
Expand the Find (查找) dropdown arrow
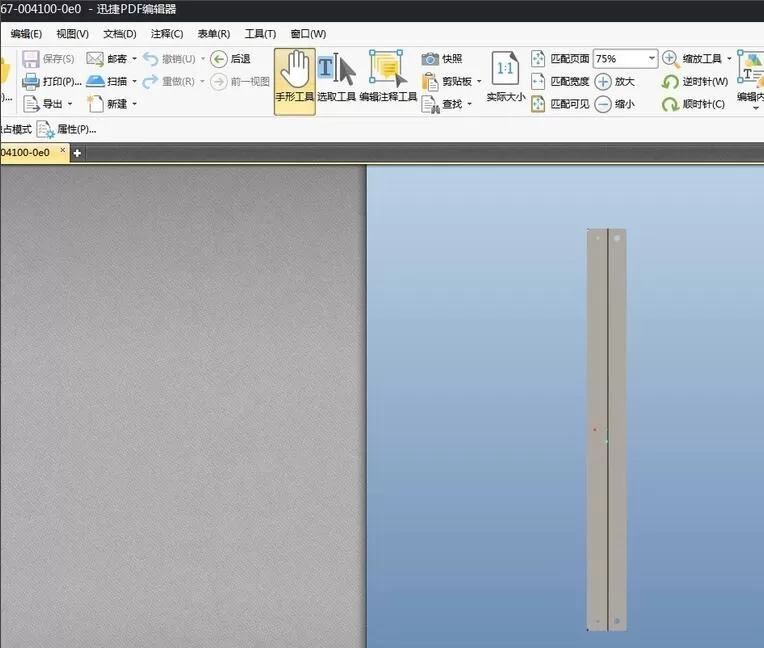pyautogui.click(x=469, y=104)
